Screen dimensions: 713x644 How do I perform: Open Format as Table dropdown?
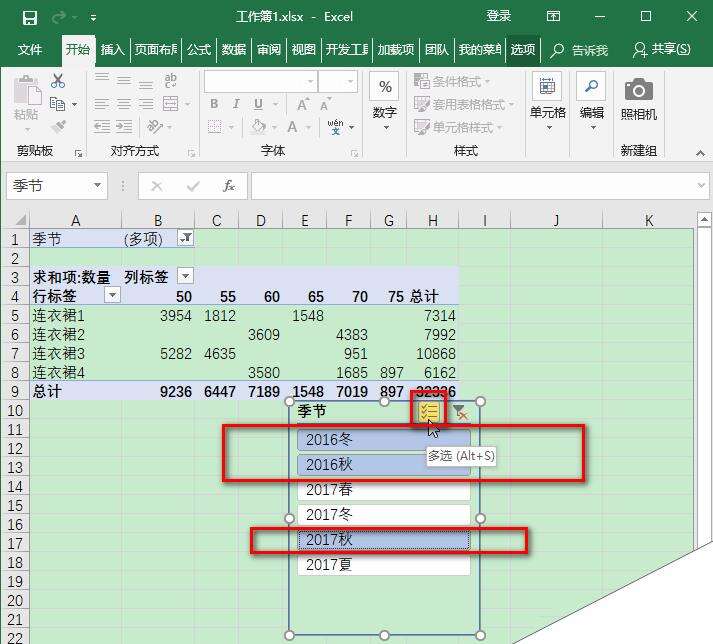464,104
